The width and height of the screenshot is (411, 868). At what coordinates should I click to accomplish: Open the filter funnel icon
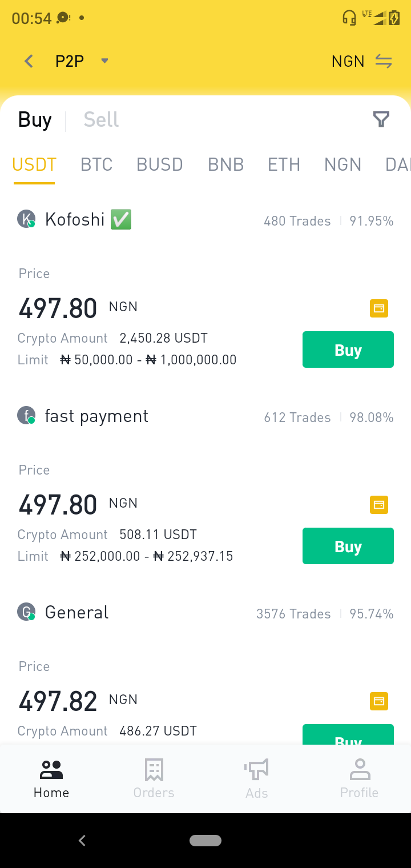pos(381,119)
